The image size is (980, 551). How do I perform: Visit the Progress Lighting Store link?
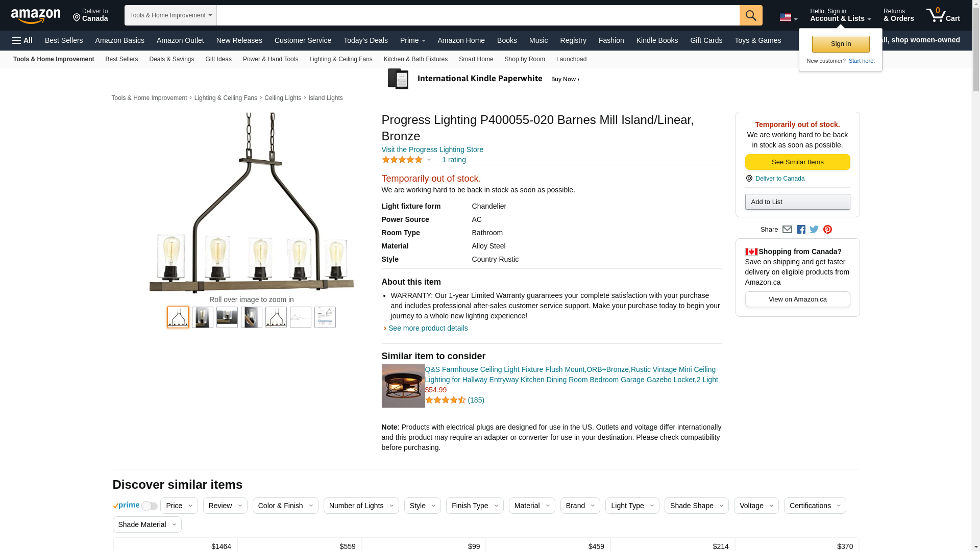click(432, 149)
